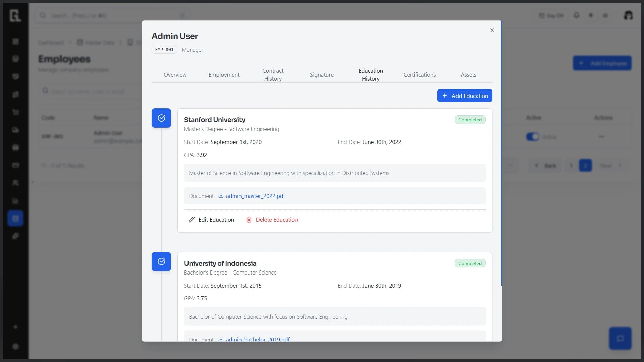The width and height of the screenshot is (644, 362).
Task: Click the pencil icon for Edit Education
Action: coord(192,220)
